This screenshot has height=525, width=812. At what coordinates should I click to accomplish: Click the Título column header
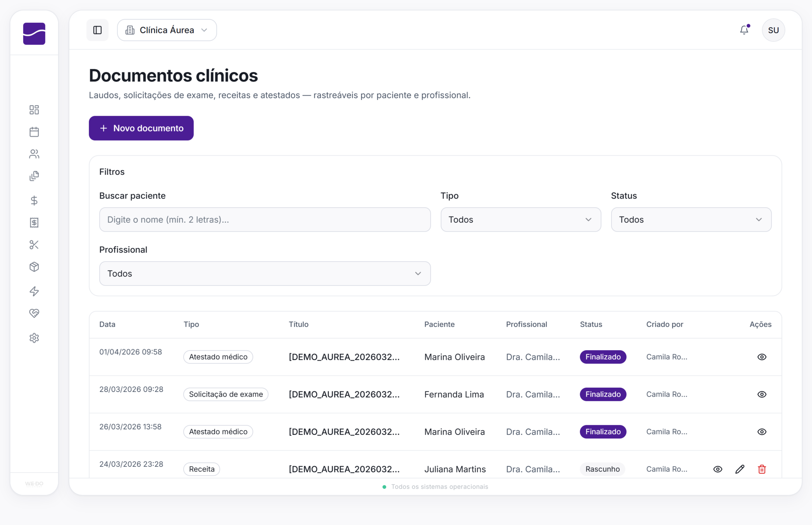[298, 324]
